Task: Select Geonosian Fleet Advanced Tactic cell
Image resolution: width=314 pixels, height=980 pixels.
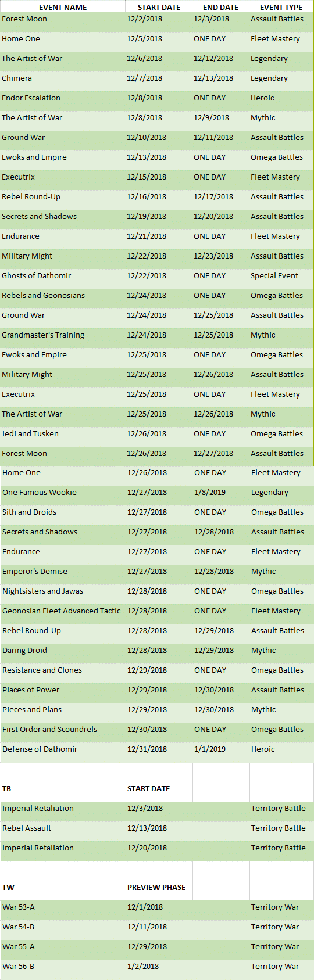Action: (63, 611)
